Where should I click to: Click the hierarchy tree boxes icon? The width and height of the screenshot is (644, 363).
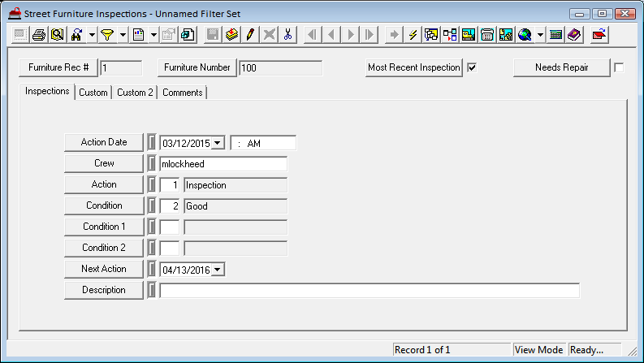coord(450,35)
